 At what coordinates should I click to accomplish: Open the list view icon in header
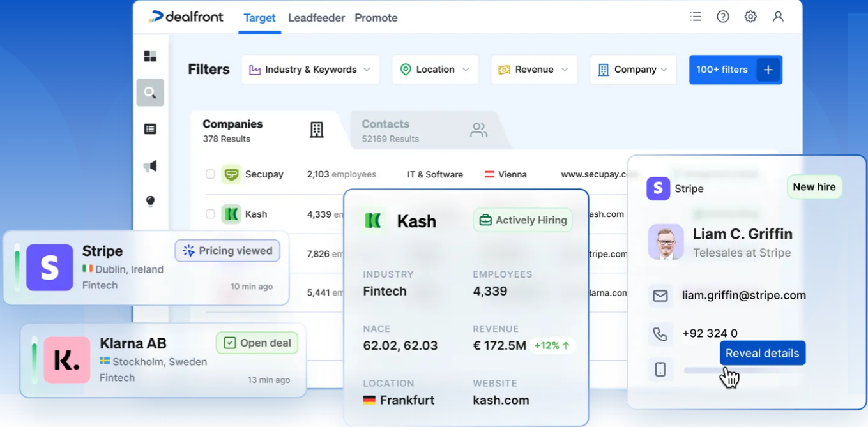(696, 17)
